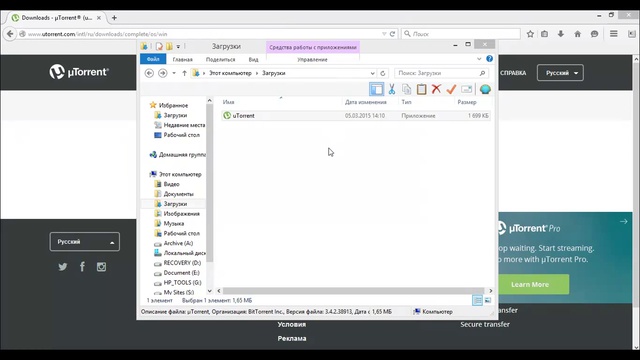Click Firefox bookmarks list icon

(544, 34)
